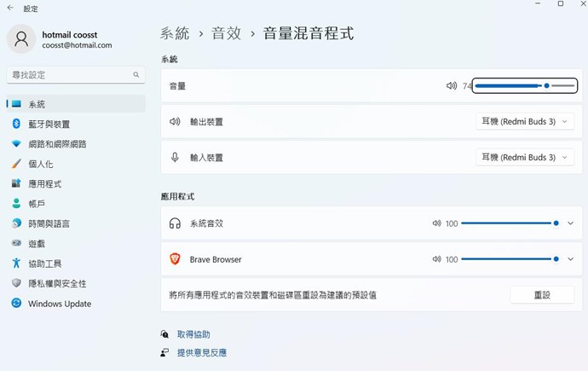Open 藍牙與裝置 settings
The height and width of the screenshot is (371, 588).
49,125
